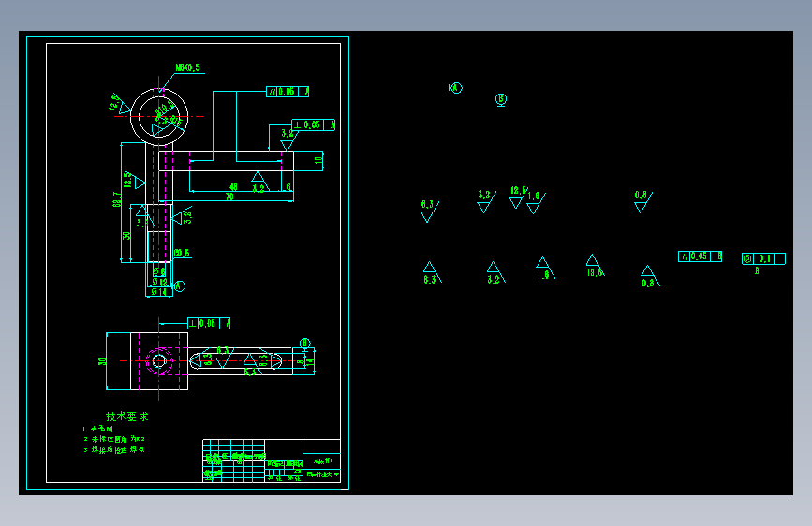Viewport: 812px width, 526px height.
Task: Click the title block table
Action: tap(272, 460)
